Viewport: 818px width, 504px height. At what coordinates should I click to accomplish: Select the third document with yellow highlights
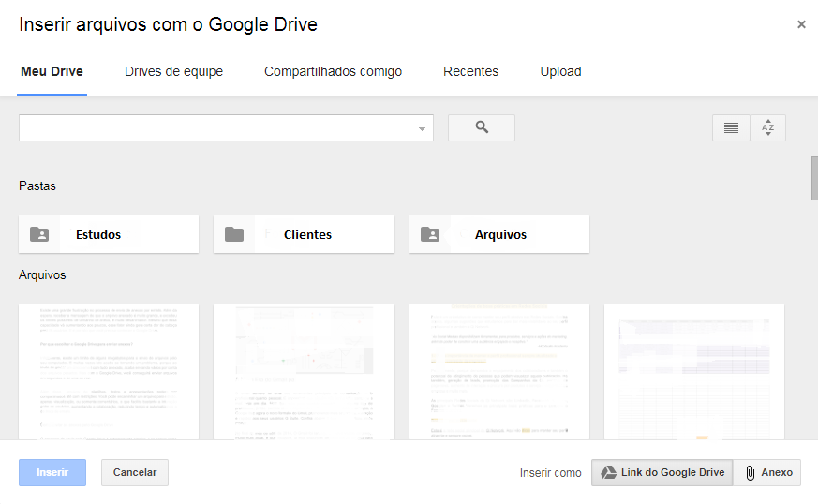pos(499,372)
